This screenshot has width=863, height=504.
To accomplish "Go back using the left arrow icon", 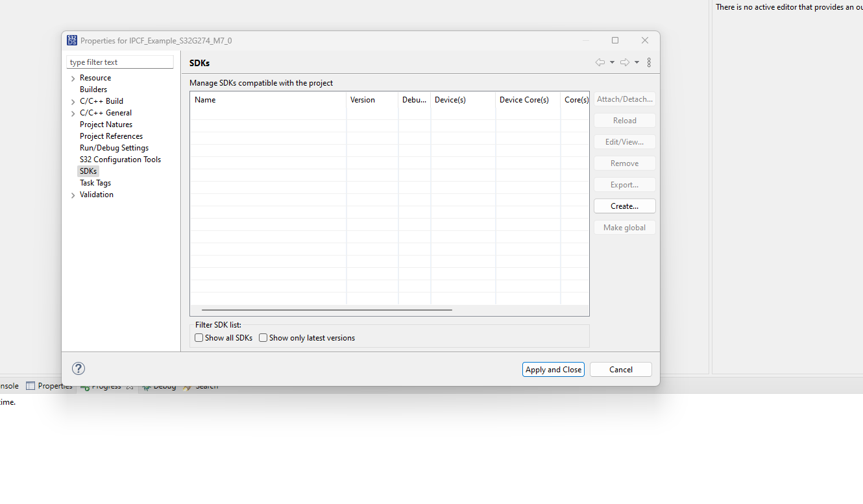I will pos(600,62).
